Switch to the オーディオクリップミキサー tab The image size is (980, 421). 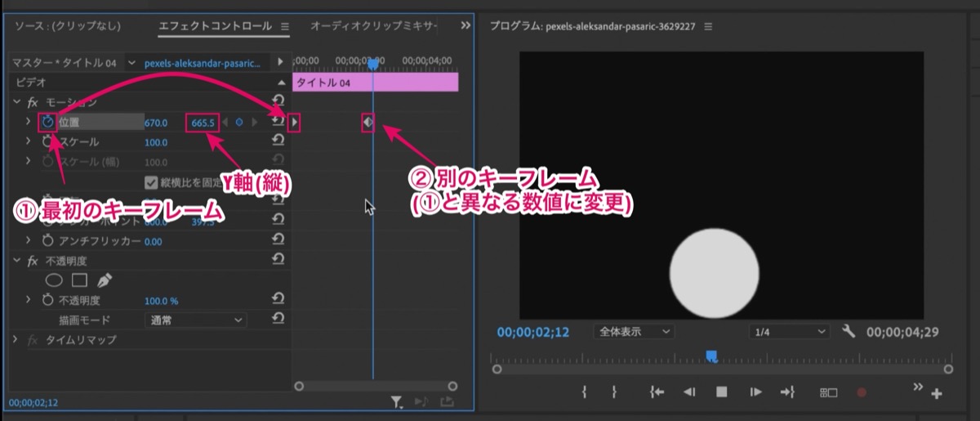[x=373, y=26]
